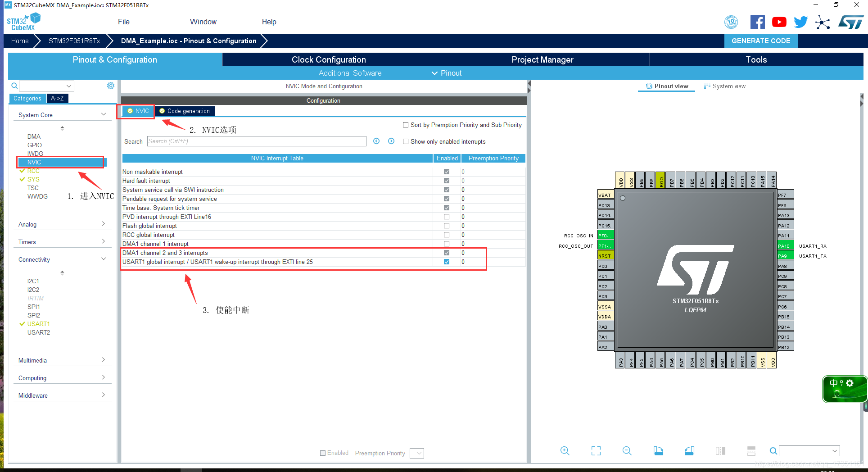Viewport: 868px width, 472px height.
Task: Select pin PA9 on the chip
Action: [x=785, y=256]
